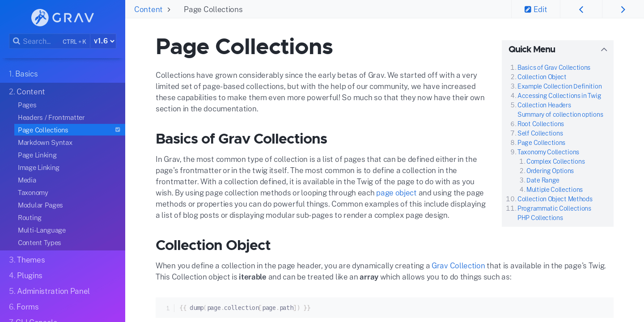Click the Grav astronaut logo icon

[40, 17]
